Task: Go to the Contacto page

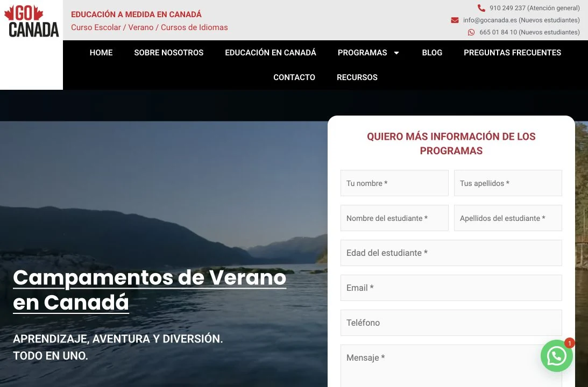Action: tap(294, 77)
